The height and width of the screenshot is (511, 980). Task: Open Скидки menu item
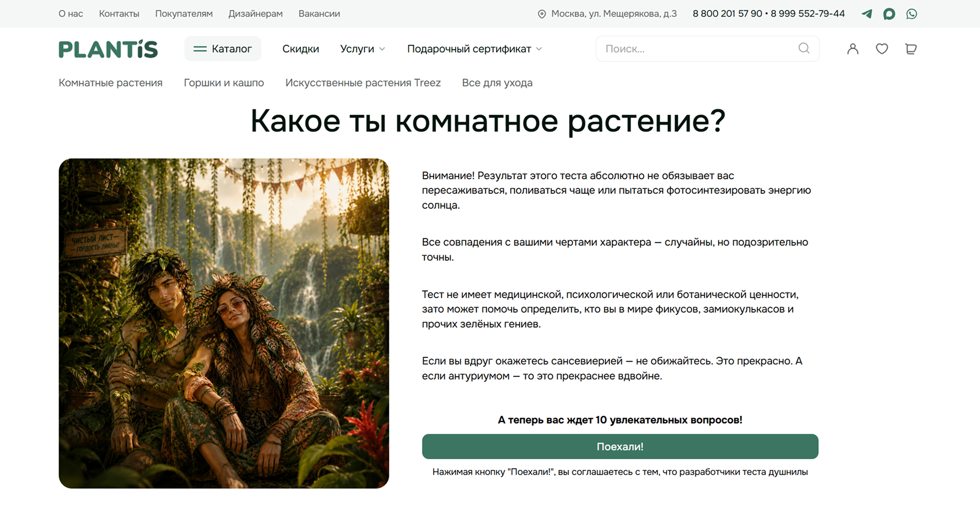300,49
